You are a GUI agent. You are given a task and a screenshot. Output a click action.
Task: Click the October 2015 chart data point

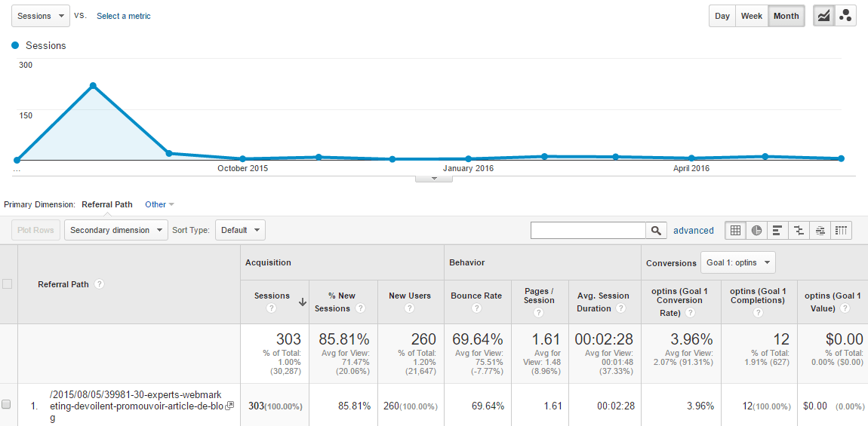[x=242, y=159]
